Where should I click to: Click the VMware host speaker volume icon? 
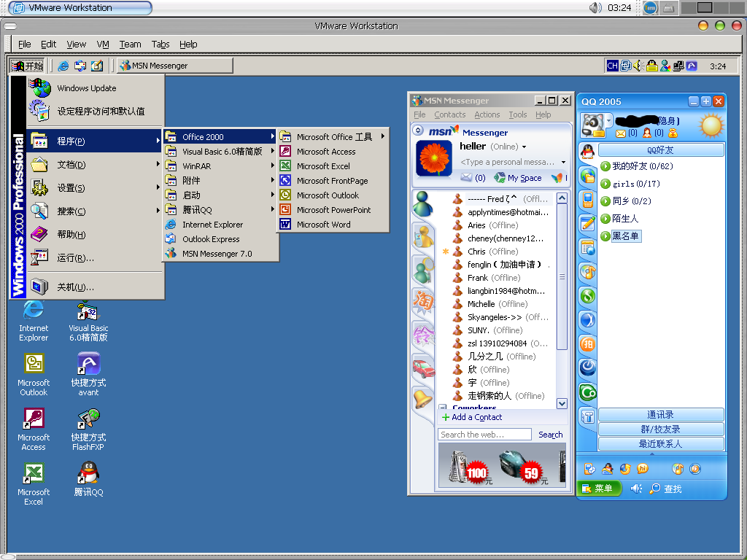click(x=595, y=7)
